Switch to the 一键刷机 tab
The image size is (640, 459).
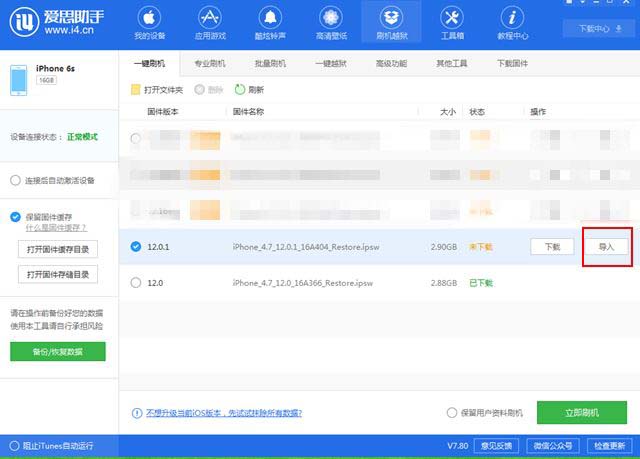point(149,63)
